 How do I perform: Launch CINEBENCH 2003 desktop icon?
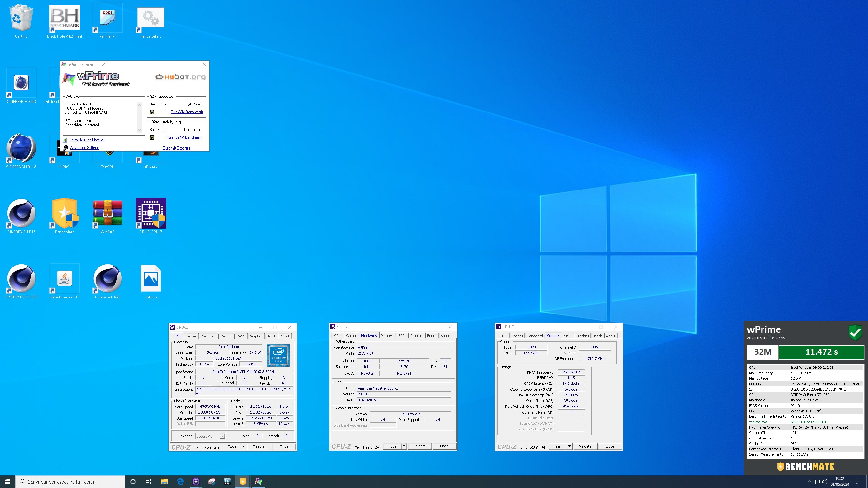click(x=21, y=86)
